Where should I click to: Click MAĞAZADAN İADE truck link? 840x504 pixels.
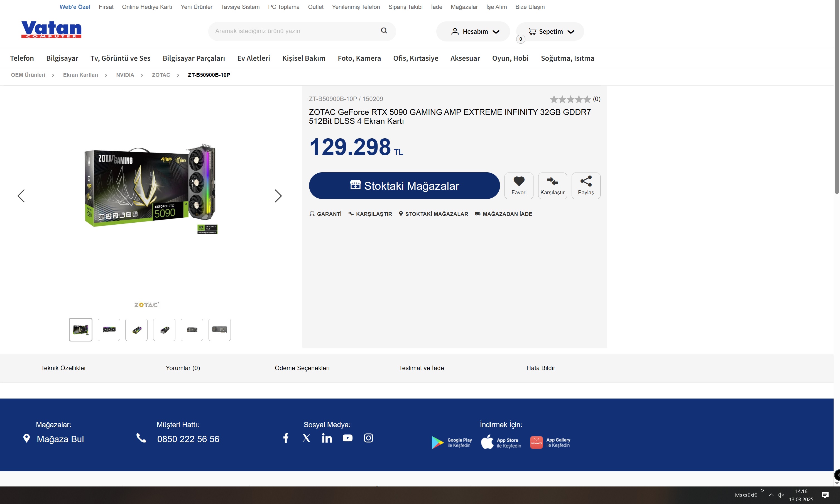503,214
